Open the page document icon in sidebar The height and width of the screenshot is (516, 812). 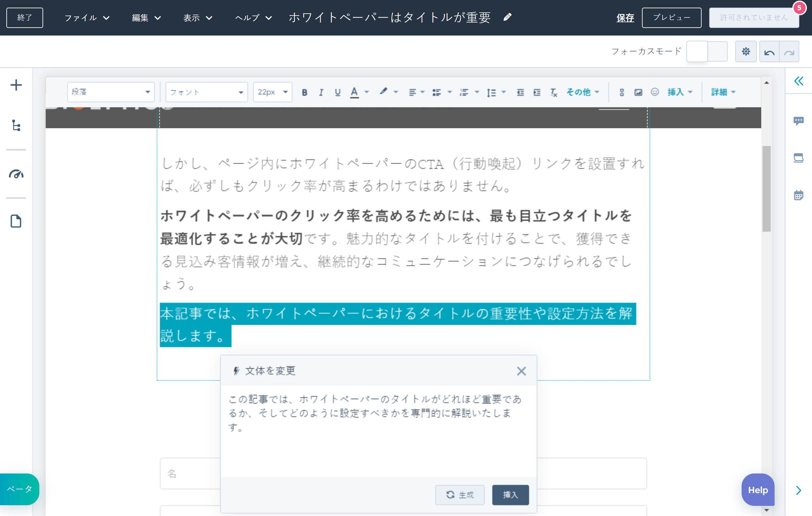16,222
